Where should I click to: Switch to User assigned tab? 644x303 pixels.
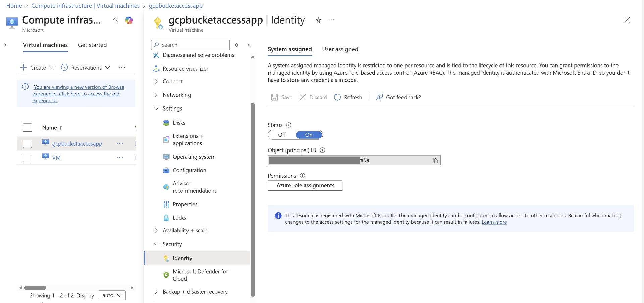[340, 49]
